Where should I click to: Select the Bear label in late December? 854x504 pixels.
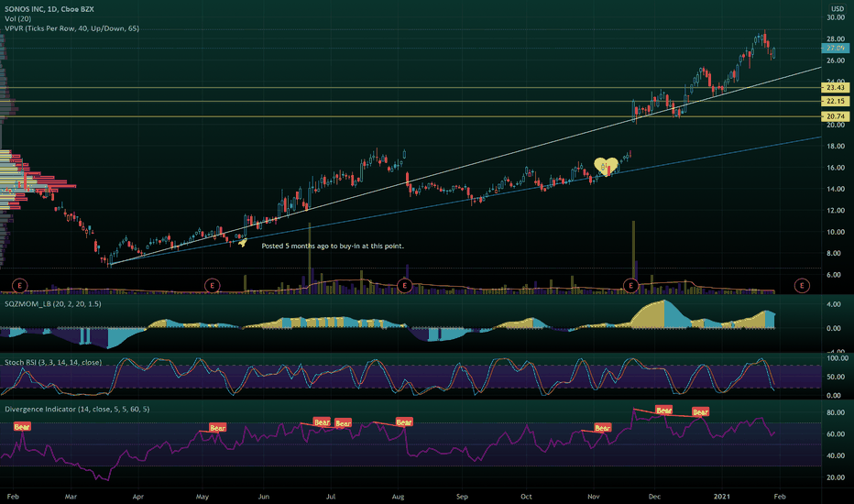[x=700, y=412]
